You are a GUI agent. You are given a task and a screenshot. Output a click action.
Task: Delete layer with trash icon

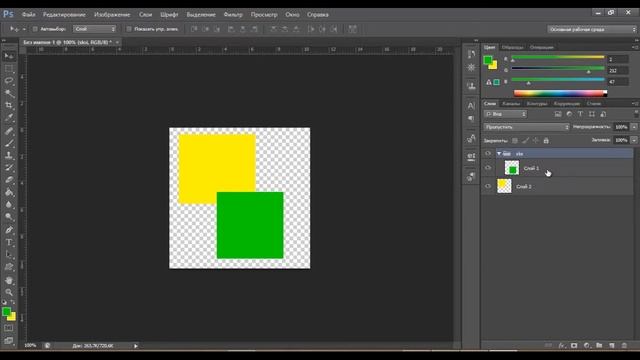624,345
